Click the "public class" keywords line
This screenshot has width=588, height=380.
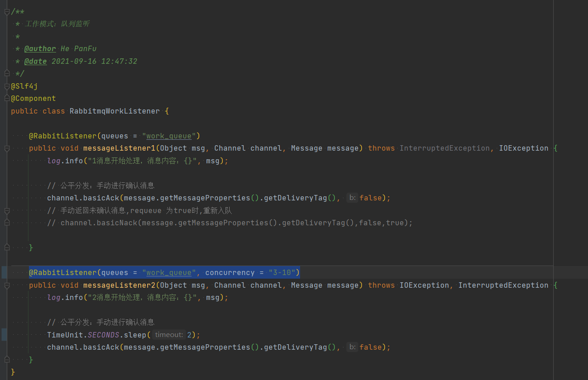(38, 111)
